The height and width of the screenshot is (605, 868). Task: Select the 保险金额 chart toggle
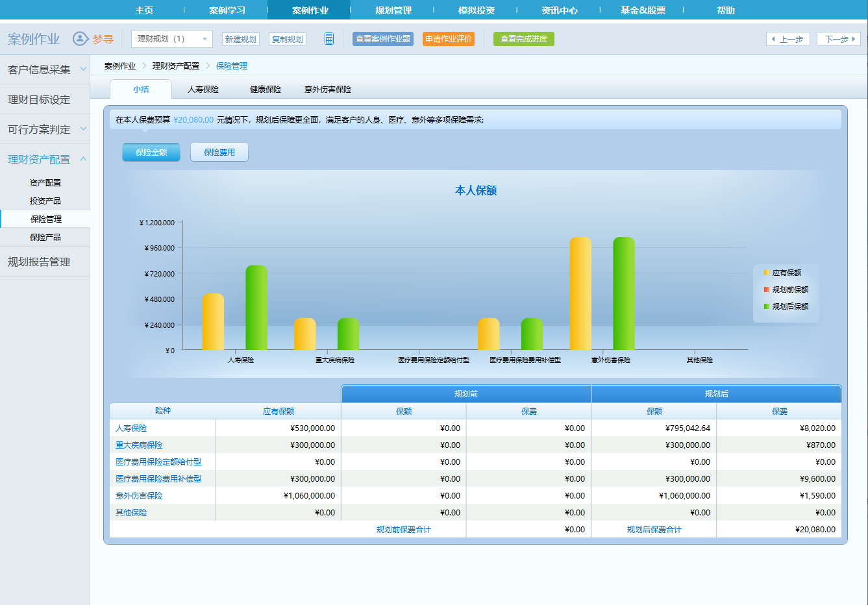[151, 152]
